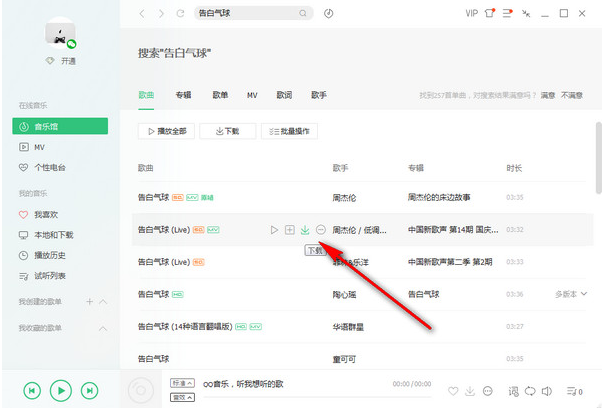615x411 pixels.
Task: Open artist 陶心瑶
Action: tap(344, 295)
